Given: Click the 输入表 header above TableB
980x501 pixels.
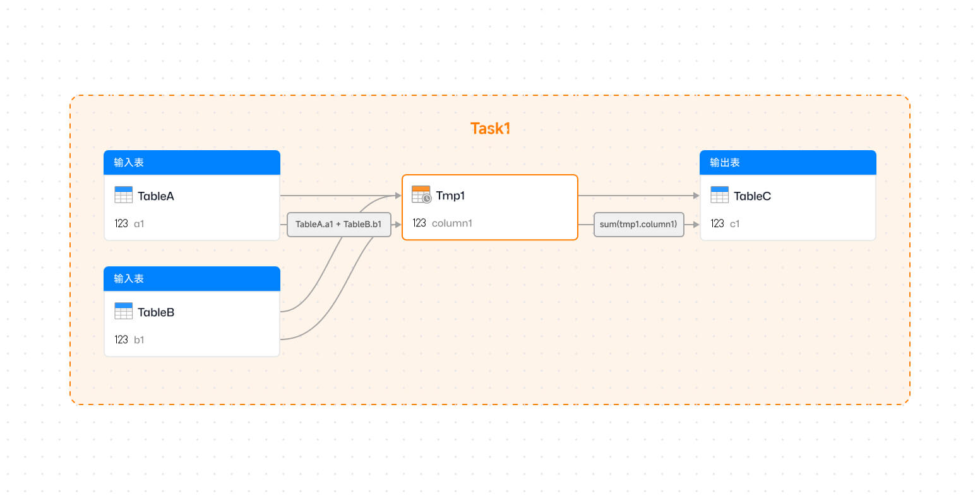Looking at the screenshot, I should (x=129, y=279).
